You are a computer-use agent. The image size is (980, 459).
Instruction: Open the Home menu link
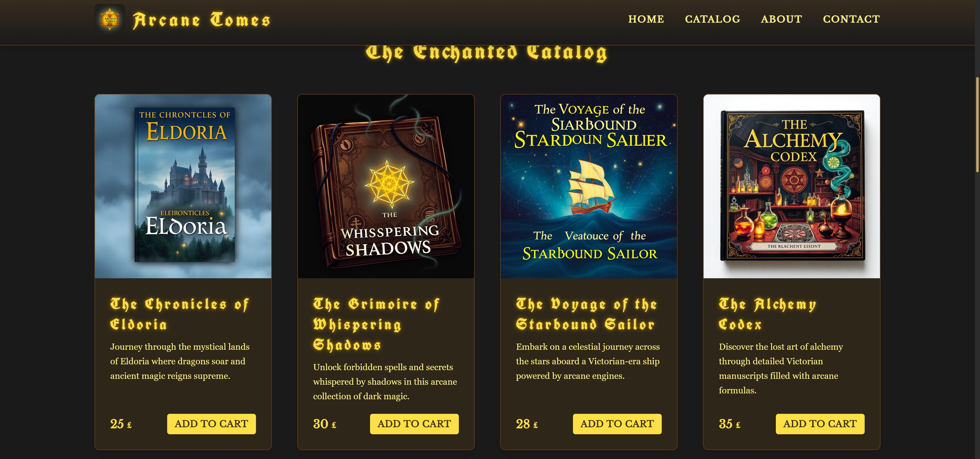pos(646,19)
